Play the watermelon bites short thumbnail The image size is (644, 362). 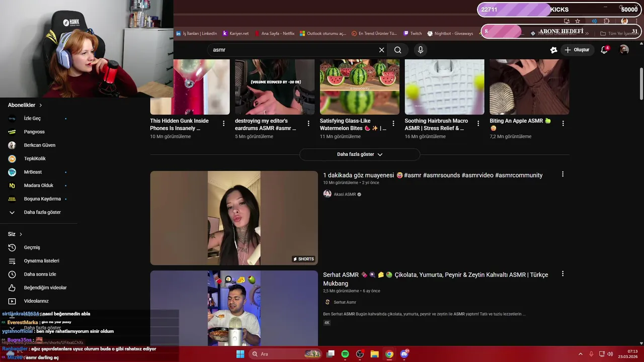(x=360, y=87)
